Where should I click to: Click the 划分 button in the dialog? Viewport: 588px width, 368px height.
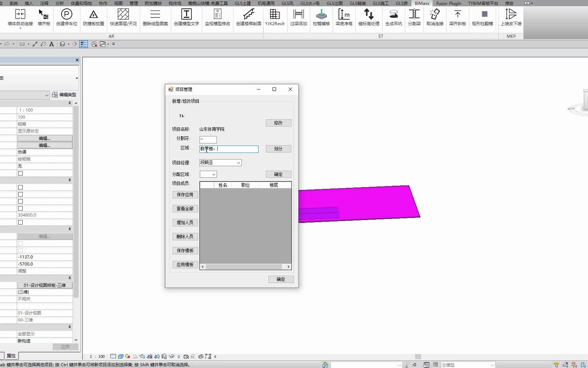(278, 149)
